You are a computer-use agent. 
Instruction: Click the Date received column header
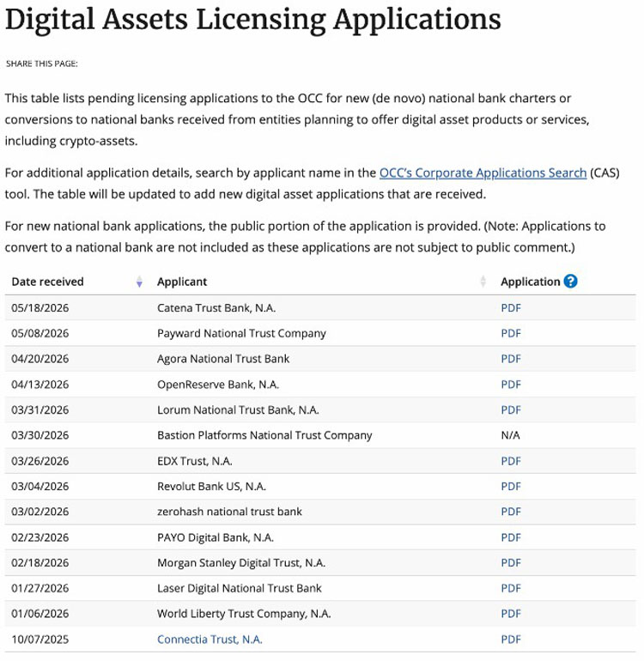point(48,282)
